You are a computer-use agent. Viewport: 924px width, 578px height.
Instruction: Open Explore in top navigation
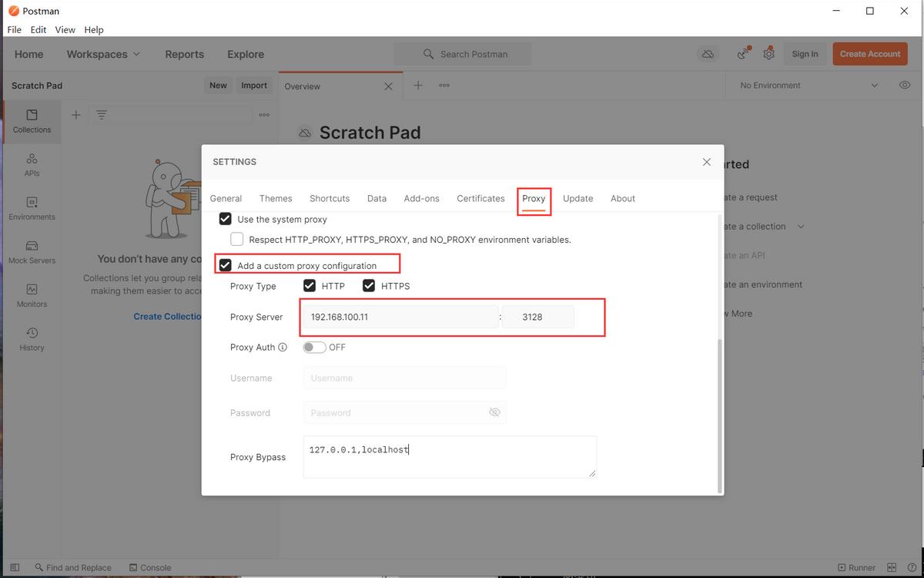246,54
